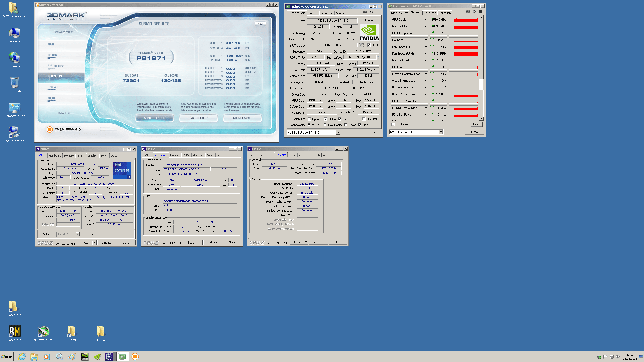
Task: Enable the Log to file checkbox
Action: [393, 124]
